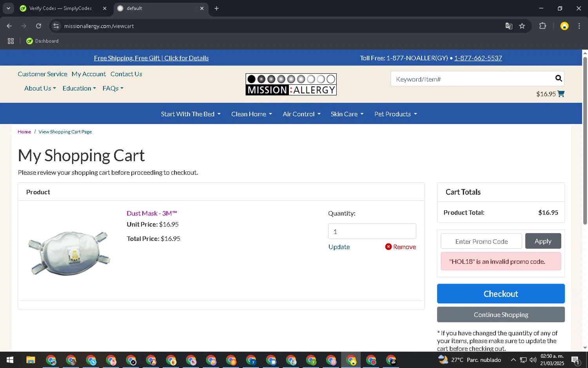Open the Dashboard bookmark

pos(42,41)
